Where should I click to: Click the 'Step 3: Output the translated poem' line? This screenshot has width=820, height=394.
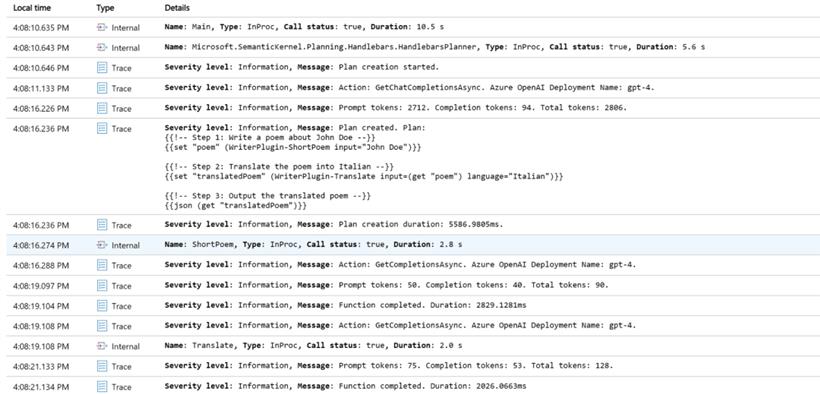(268, 196)
